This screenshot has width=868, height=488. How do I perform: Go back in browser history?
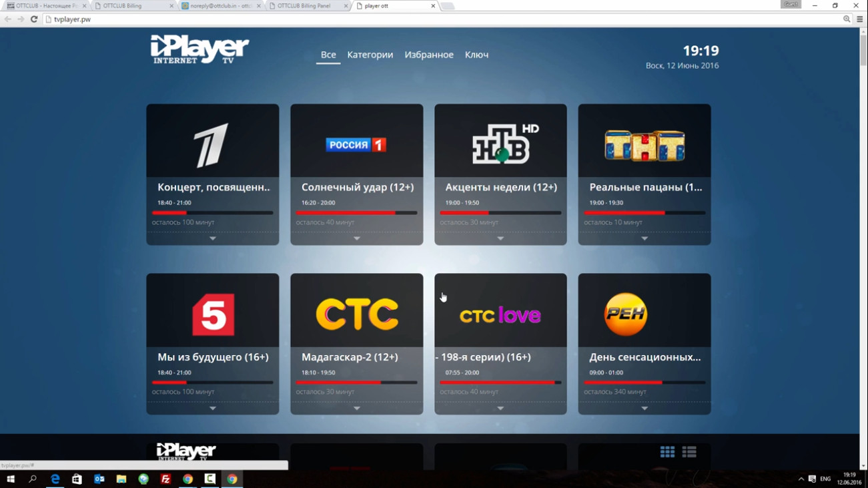[x=8, y=19]
